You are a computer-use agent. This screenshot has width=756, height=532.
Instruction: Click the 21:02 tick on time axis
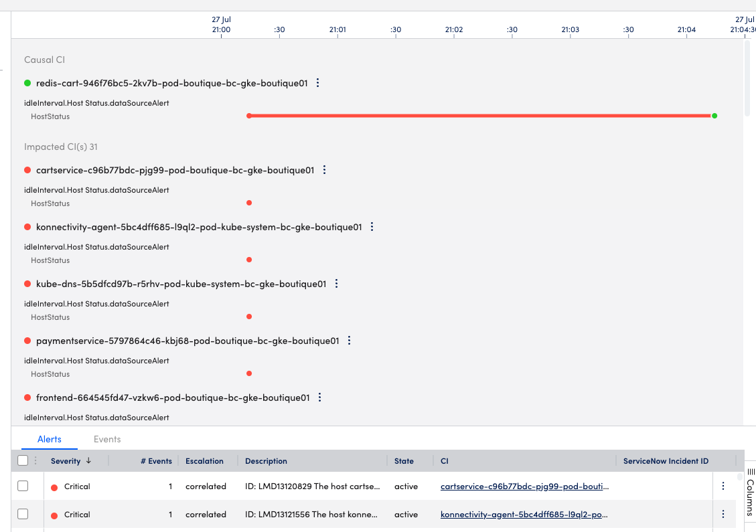454,30
